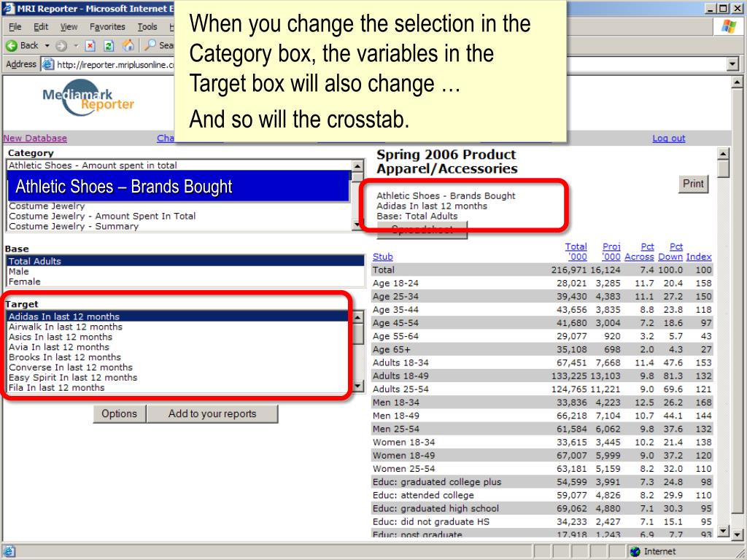The width and height of the screenshot is (747, 560).
Task: Open the View menu
Action: [69, 27]
